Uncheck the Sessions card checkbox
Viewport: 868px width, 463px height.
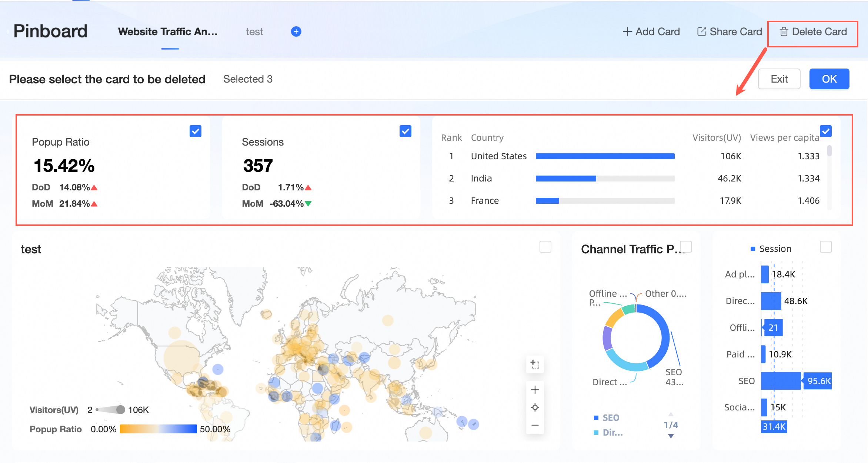click(x=405, y=131)
